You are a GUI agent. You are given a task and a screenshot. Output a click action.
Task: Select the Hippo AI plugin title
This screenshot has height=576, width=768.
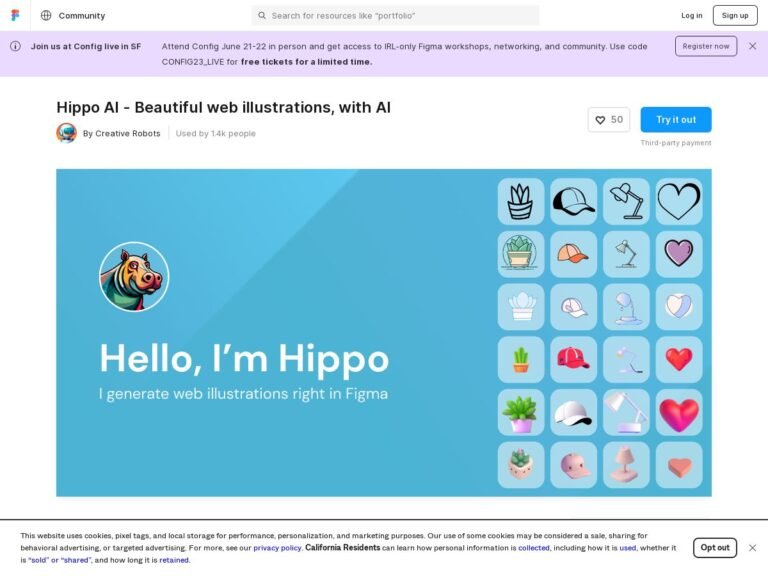[x=223, y=107]
